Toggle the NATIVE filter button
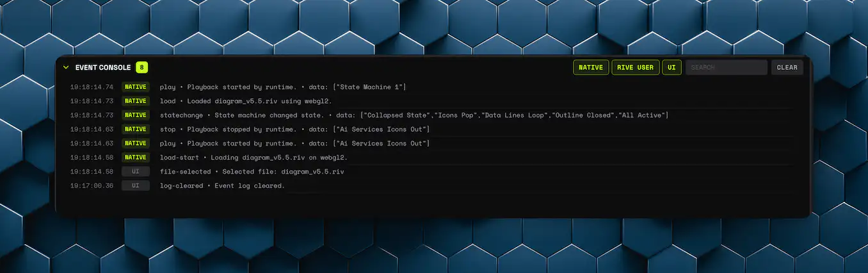 tap(591, 67)
